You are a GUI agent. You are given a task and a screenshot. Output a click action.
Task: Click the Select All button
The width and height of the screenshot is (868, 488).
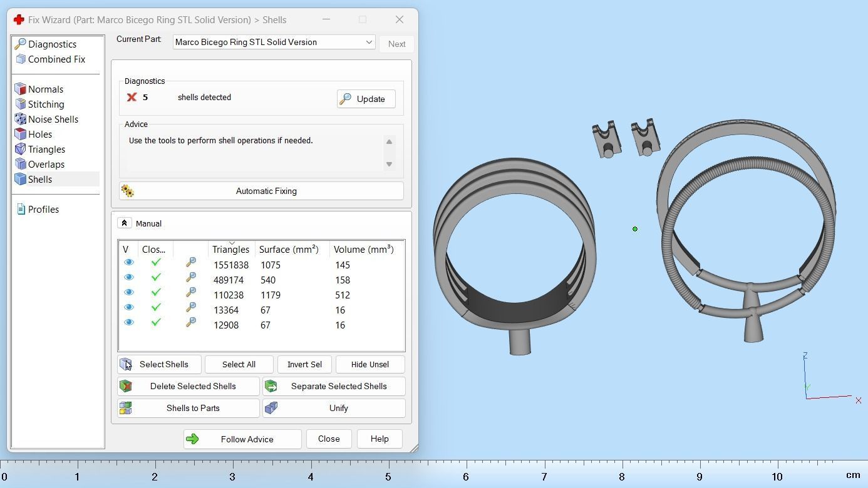(x=239, y=364)
